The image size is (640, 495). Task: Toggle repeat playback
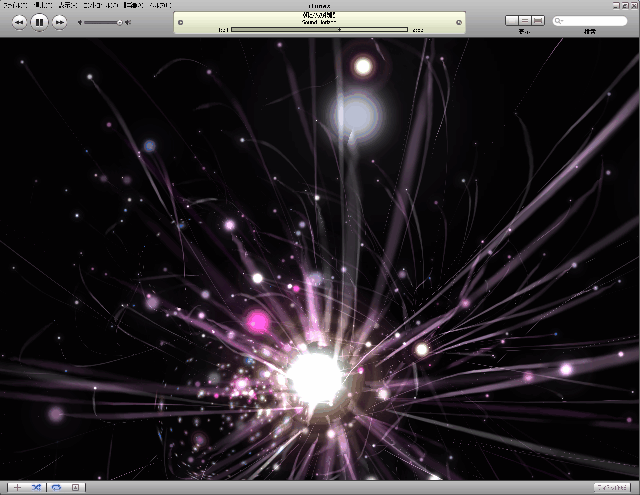(x=56, y=487)
